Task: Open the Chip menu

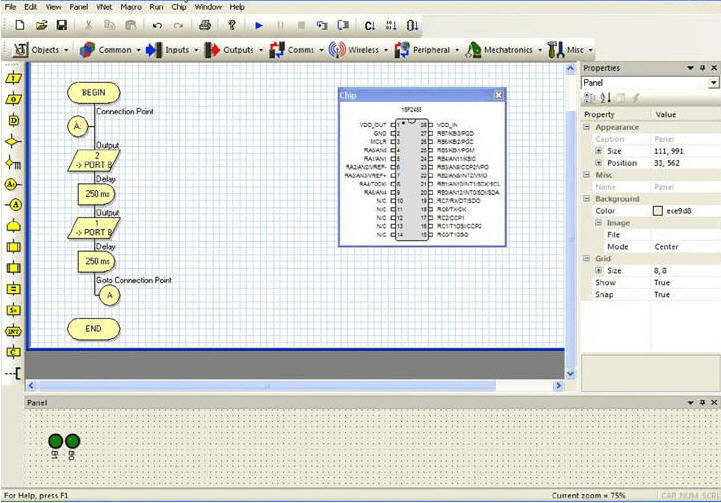Action: point(179,6)
